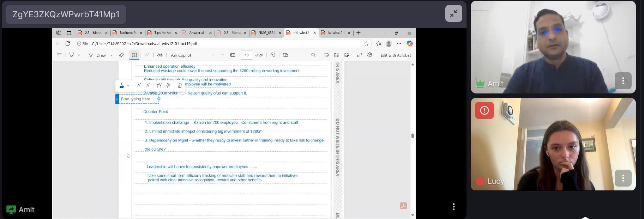Click Ask Copilot button

pyautogui.click(x=181, y=55)
